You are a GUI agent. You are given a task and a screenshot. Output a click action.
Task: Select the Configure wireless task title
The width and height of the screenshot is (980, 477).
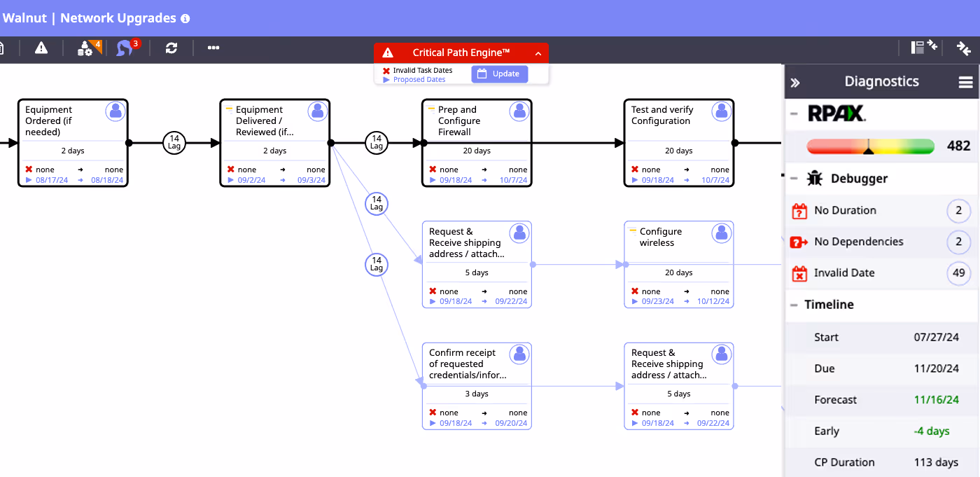(x=661, y=237)
